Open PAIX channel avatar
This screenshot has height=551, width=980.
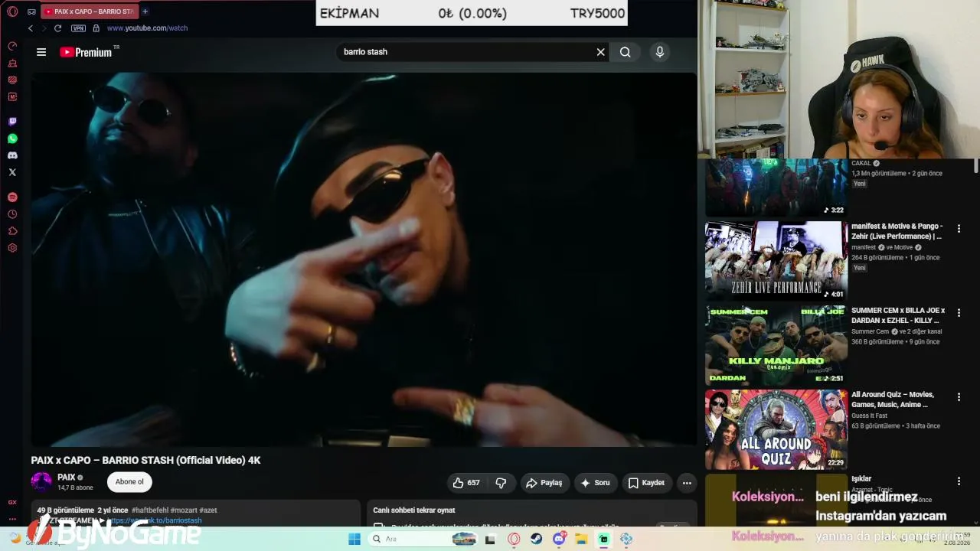[41, 482]
